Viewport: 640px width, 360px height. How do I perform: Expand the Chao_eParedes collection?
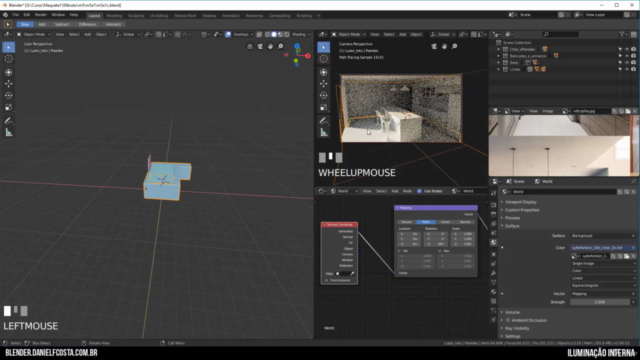coord(498,49)
